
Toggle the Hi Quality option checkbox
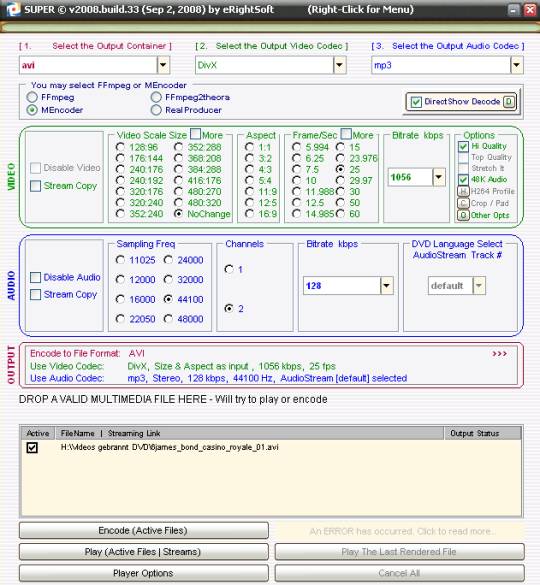463,146
